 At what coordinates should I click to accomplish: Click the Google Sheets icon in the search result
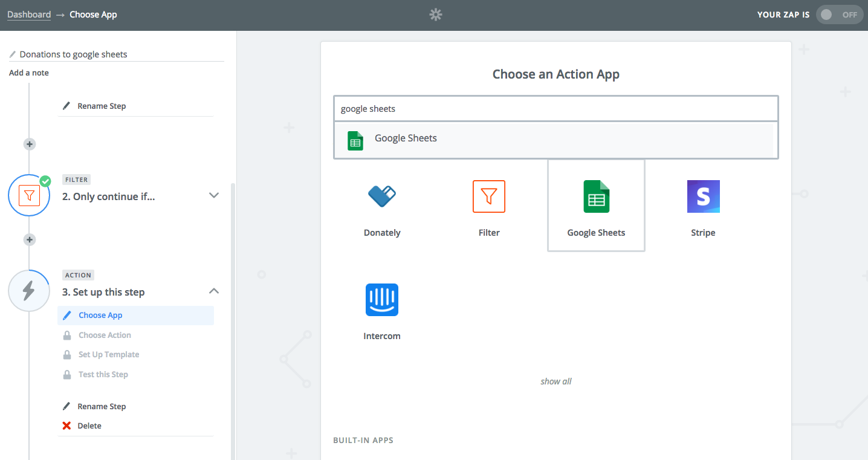coord(355,140)
